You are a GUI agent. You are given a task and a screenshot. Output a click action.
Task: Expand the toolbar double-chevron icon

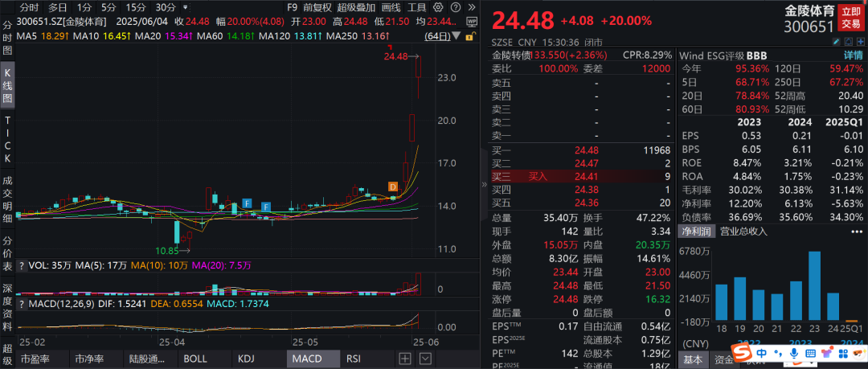coord(471,7)
